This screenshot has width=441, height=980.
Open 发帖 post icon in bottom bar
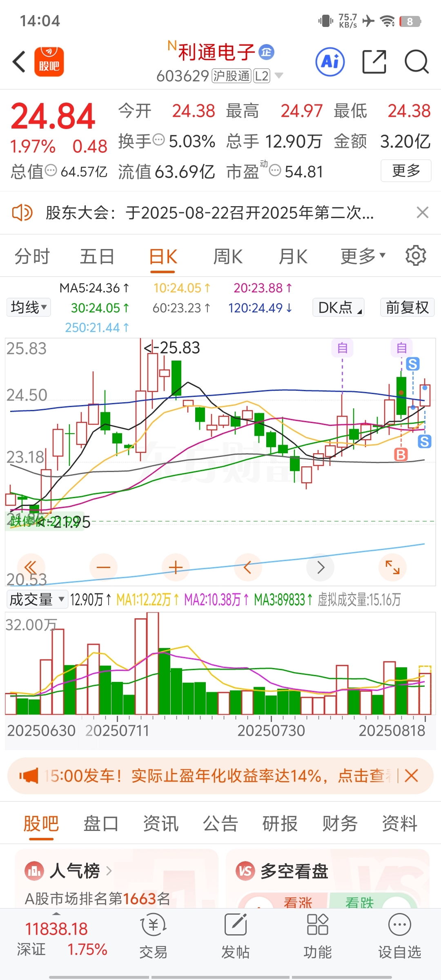coord(236,925)
